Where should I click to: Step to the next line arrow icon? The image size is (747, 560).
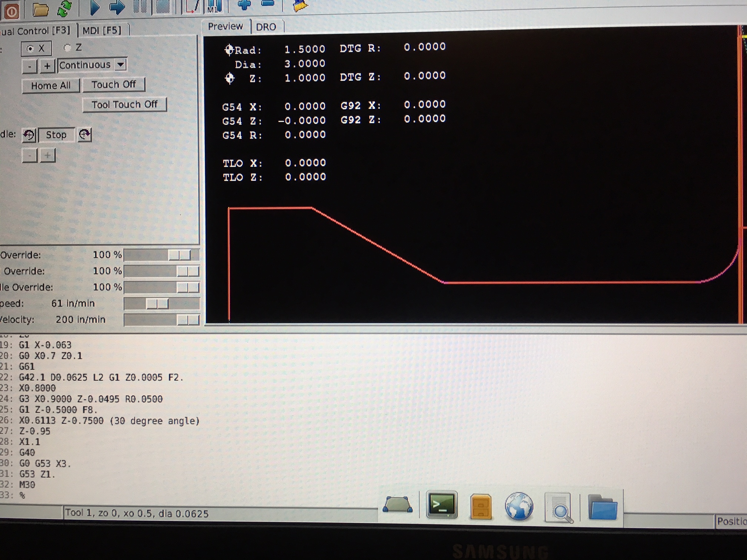point(117,7)
